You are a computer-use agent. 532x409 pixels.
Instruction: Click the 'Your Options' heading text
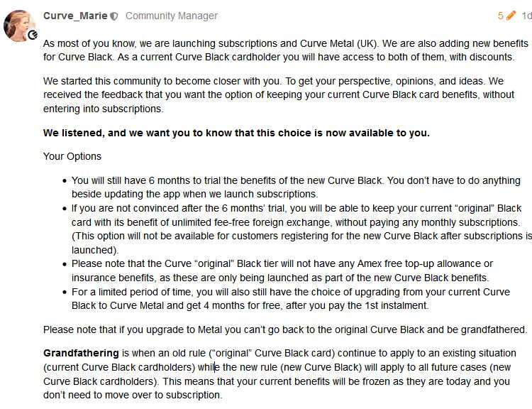(72, 156)
